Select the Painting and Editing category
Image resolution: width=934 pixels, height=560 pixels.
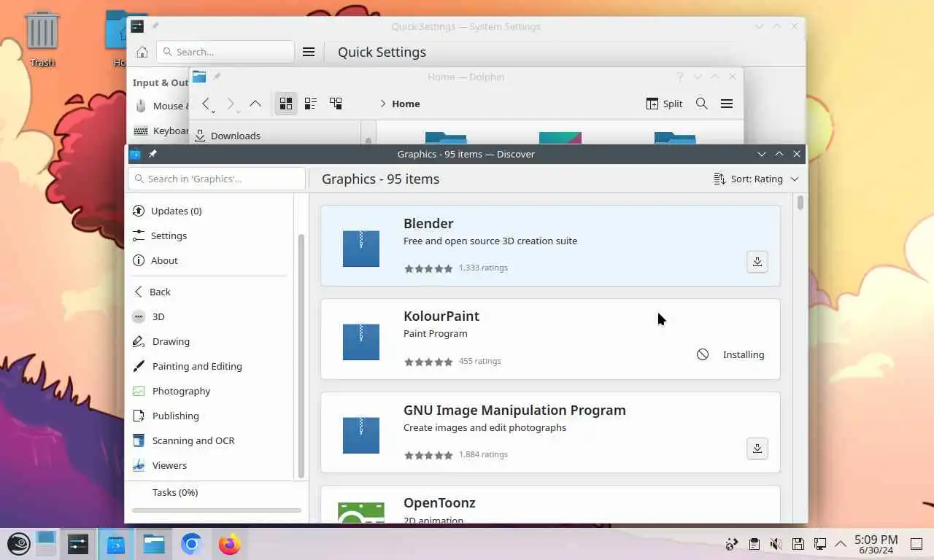click(x=212, y=366)
